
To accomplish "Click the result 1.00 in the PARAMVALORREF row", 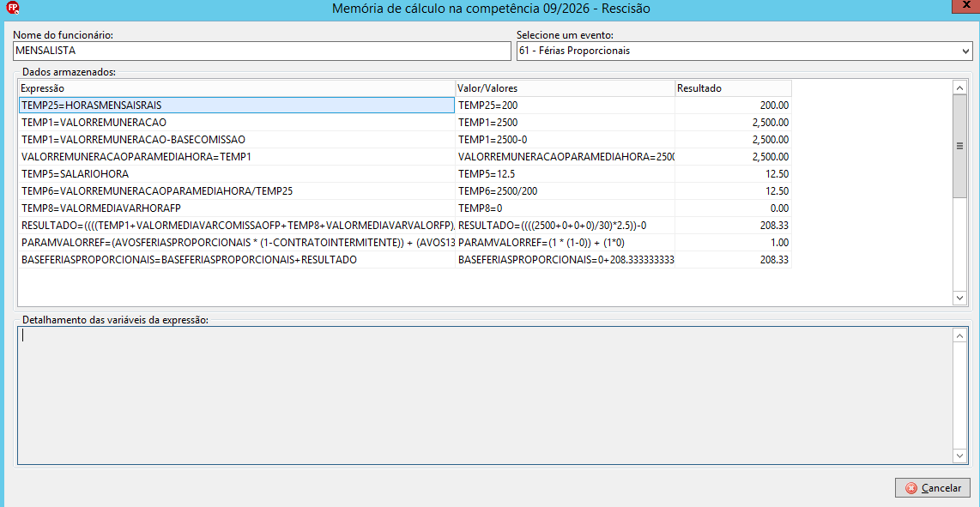I will (733, 243).
